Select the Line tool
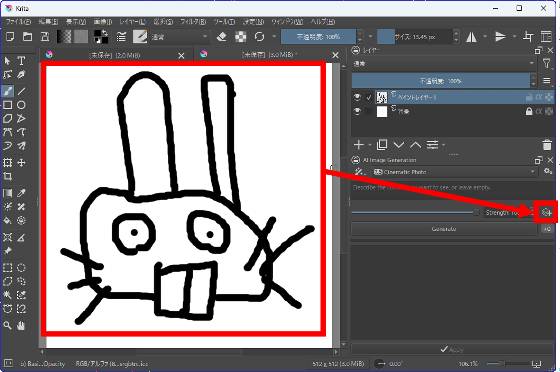The height and width of the screenshot is (372, 560). point(21,91)
